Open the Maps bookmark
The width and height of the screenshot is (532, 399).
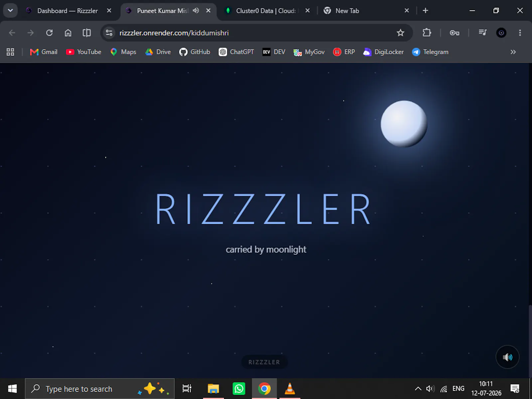click(123, 52)
